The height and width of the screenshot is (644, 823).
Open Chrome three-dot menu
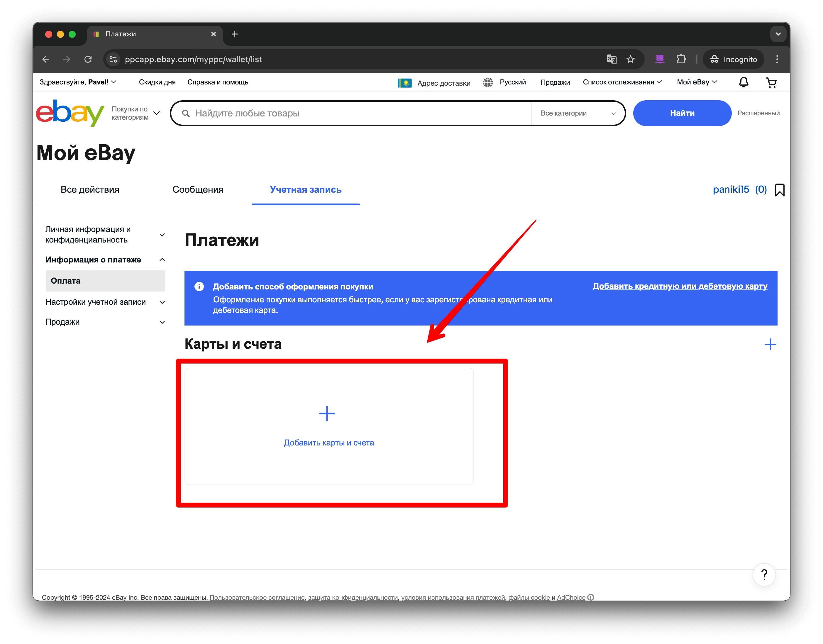pyautogui.click(x=777, y=59)
